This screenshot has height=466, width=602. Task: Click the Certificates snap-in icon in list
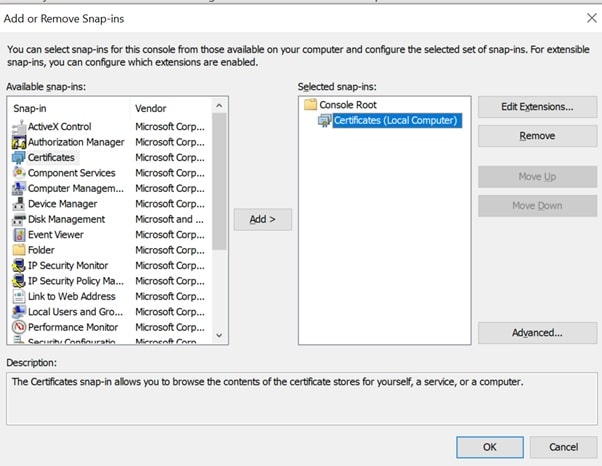click(19, 158)
